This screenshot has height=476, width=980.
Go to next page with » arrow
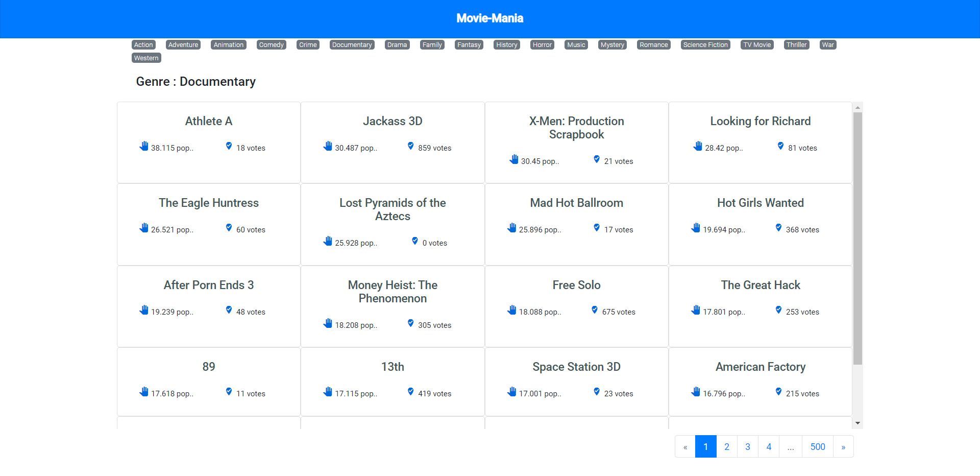point(843,447)
